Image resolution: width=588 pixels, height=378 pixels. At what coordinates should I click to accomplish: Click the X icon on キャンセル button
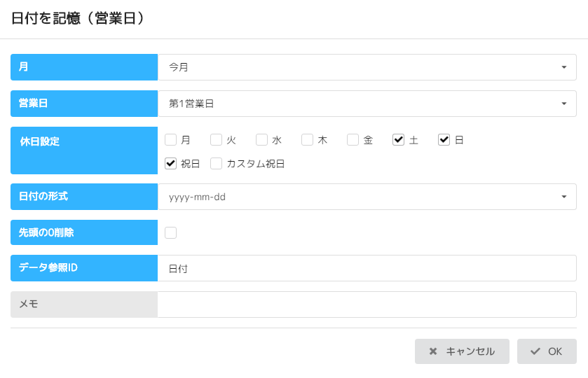tap(433, 351)
